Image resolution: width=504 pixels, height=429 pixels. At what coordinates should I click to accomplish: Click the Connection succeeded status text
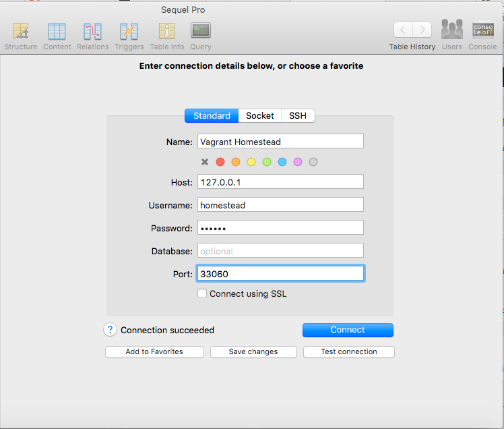[167, 331]
